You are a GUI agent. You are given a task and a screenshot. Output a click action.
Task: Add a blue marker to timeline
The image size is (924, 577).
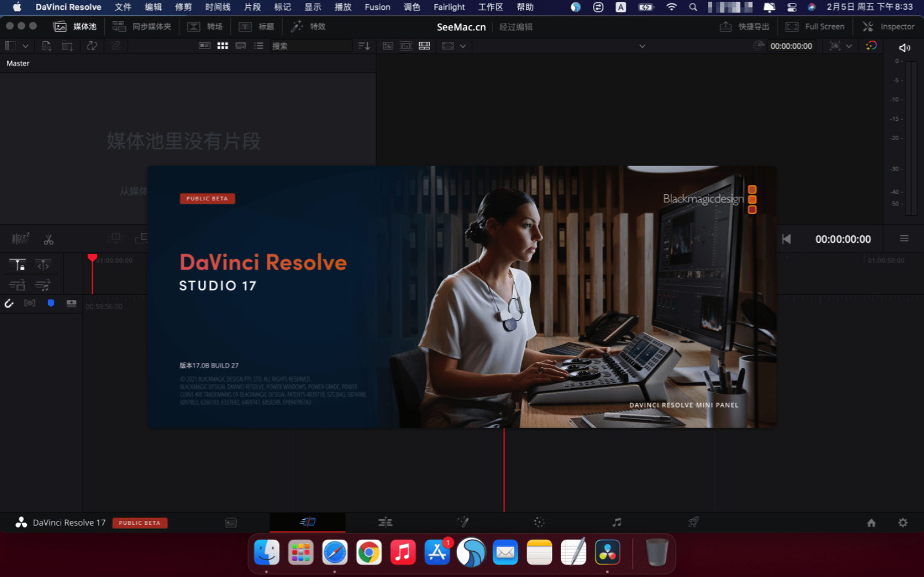pos(51,303)
